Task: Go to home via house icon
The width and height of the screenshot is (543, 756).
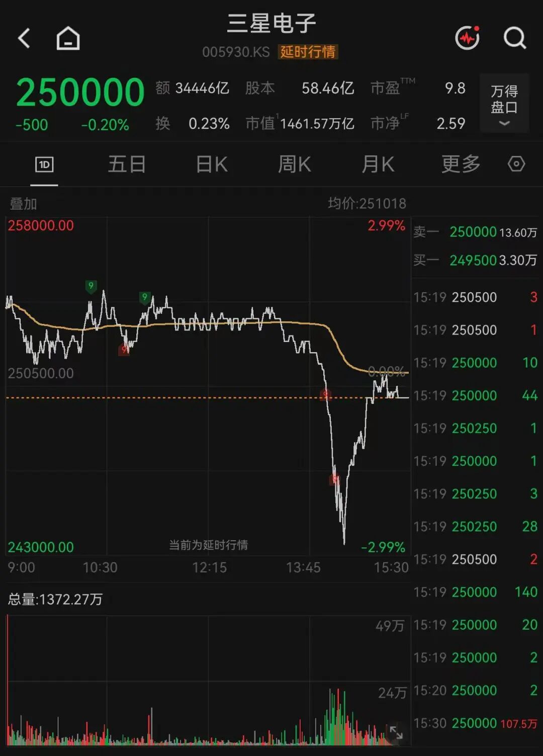Action: coord(68,38)
